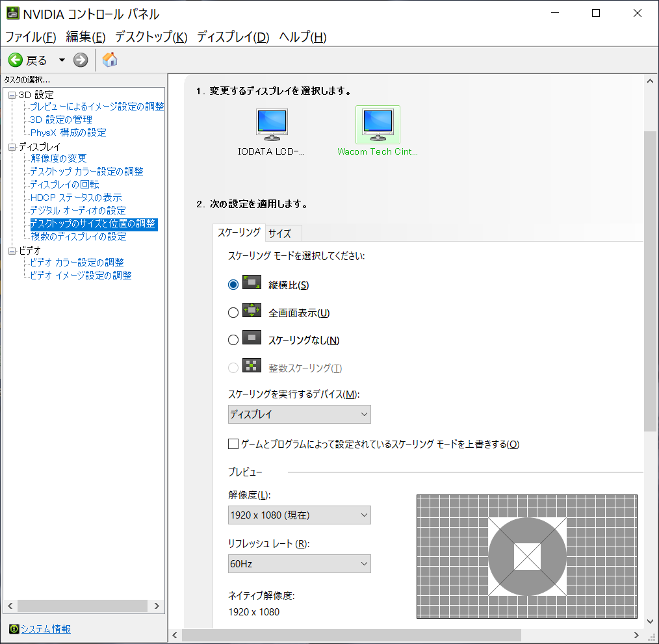Open the ヘルプ(H) menu
Screen dimensions: 659x644
tap(303, 37)
